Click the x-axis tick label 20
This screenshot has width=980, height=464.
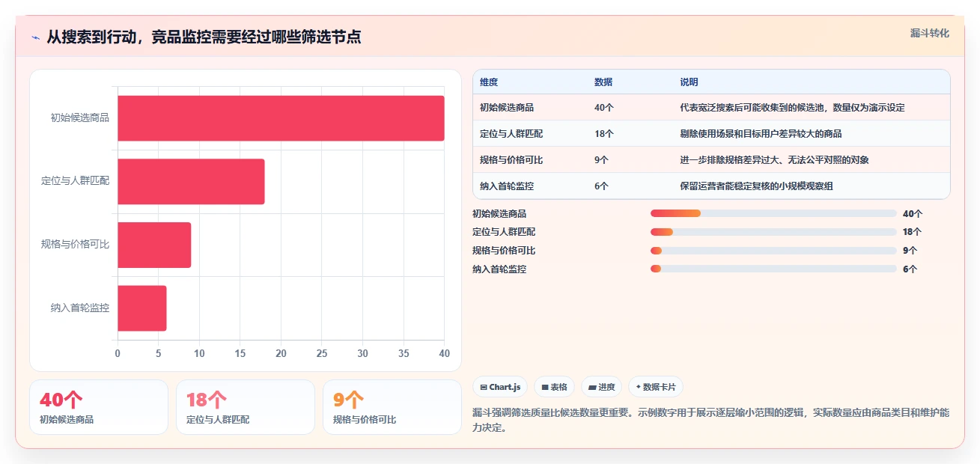281,353
